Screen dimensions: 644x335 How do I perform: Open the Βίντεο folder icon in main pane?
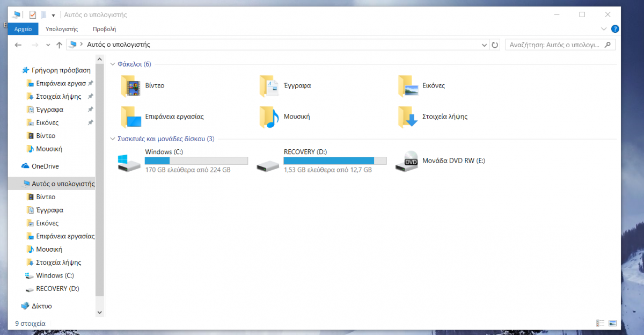coord(131,86)
